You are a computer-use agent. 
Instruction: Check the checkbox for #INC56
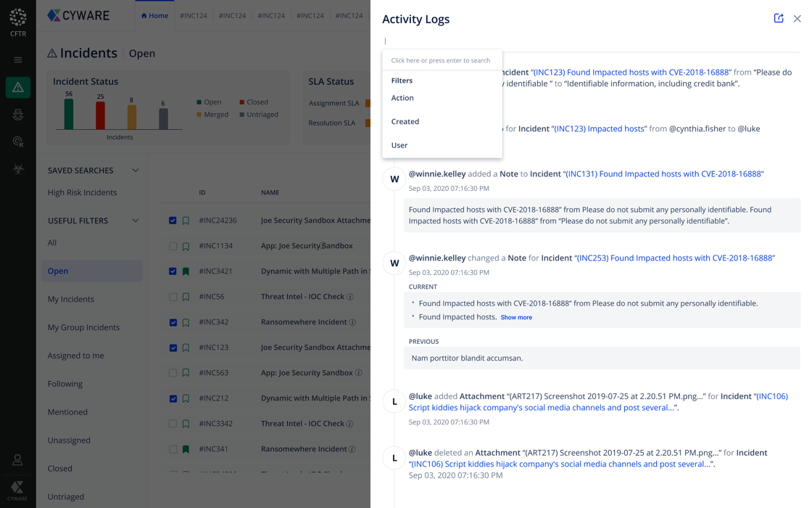[x=173, y=297]
